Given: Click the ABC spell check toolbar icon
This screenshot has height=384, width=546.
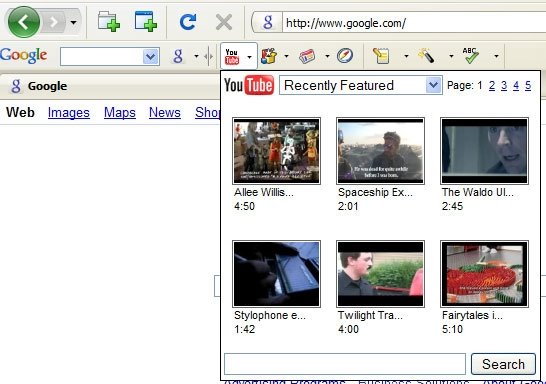Looking at the screenshot, I should (x=471, y=56).
